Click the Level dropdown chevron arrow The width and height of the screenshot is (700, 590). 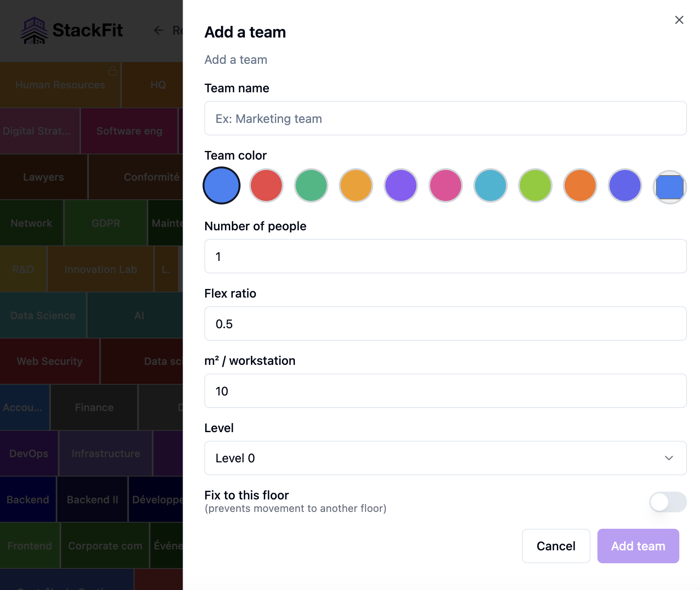click(669, 458)
